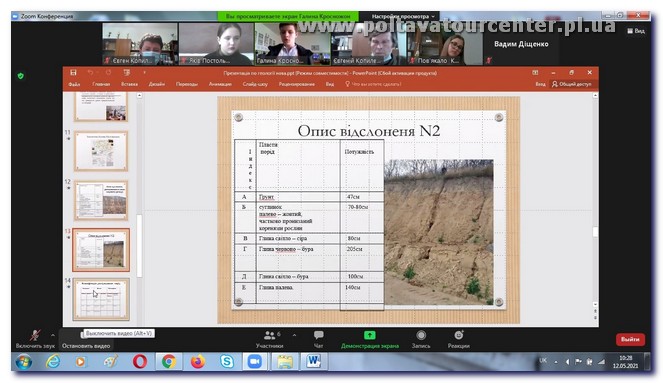The height and width of the screenshot is (383, 663).
Task: Click the green encryption shield icon
Action: pos(21,76)
